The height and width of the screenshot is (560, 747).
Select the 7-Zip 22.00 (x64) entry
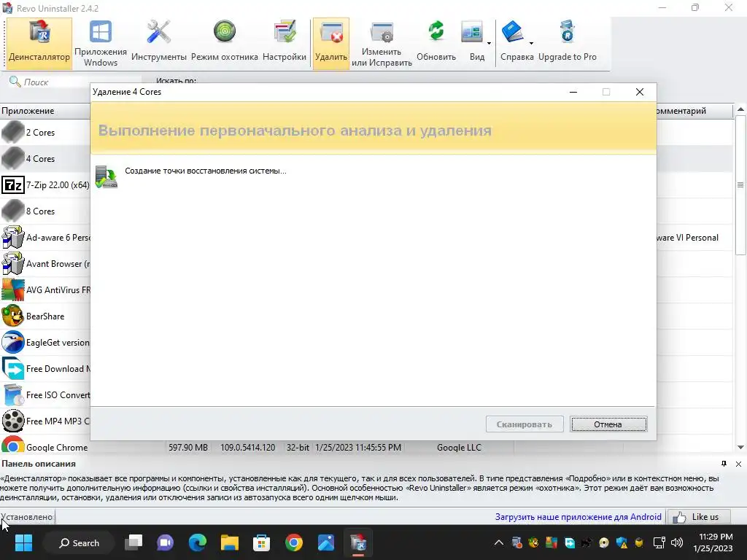[x=45, y=184]
